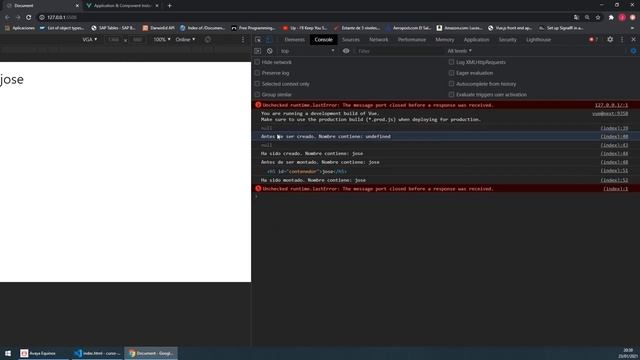Screen dimensions: 640x360
Task: Open the All levels log dropdown
Action: pyautogui.click(x=459, y=51)
